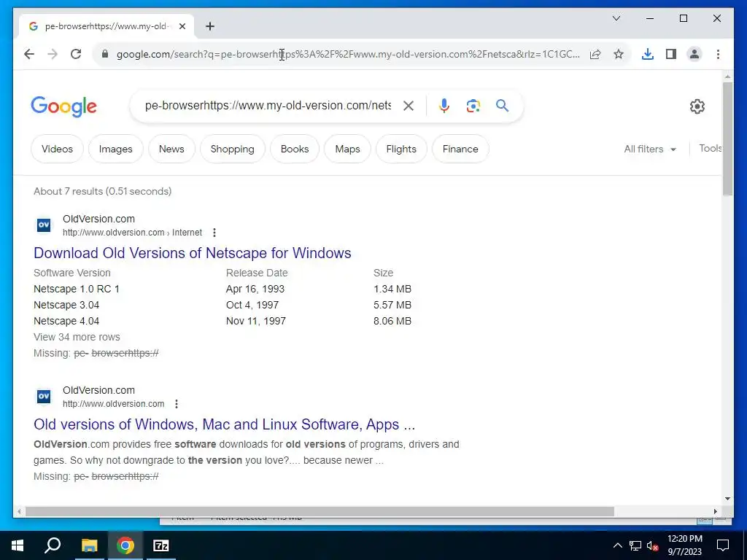The width and height of the screenshot is (747, 560).
Task: Open the tab search chevron
Action: (x=616, y=18)
